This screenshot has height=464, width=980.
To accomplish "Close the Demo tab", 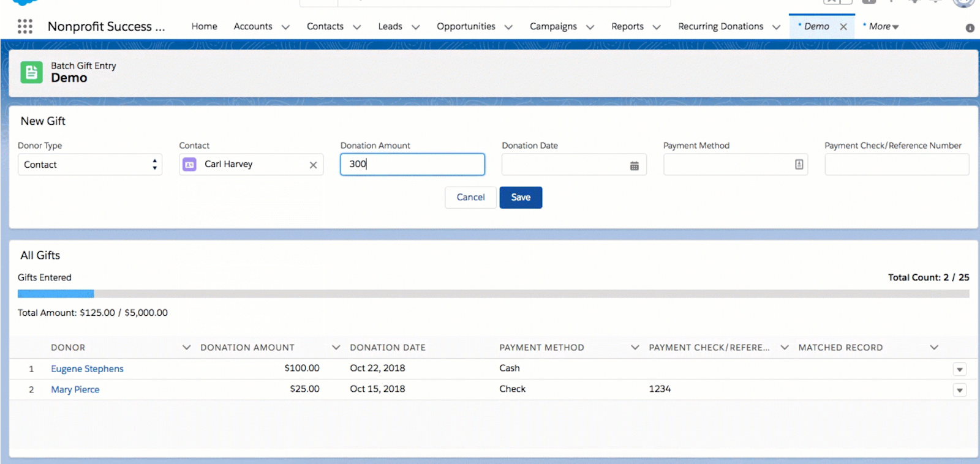I will 843,27.
